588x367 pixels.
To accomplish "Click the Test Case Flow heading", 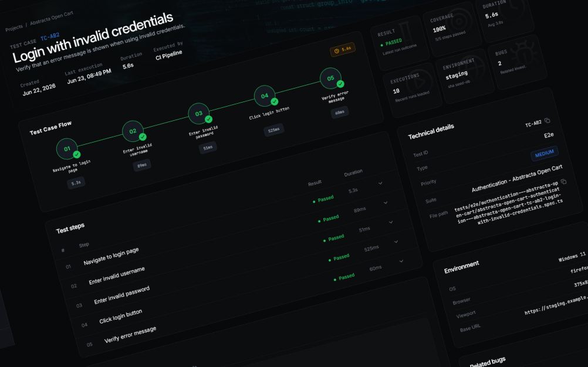I will click(x=50, y=128).
